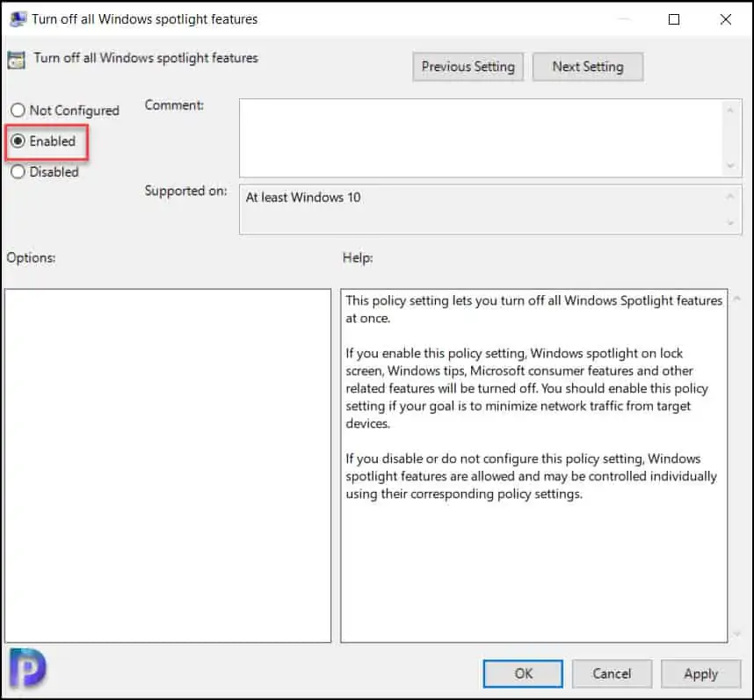Close the policy dialog window
This screenshot has height=700, width=754.
(726, 19)
